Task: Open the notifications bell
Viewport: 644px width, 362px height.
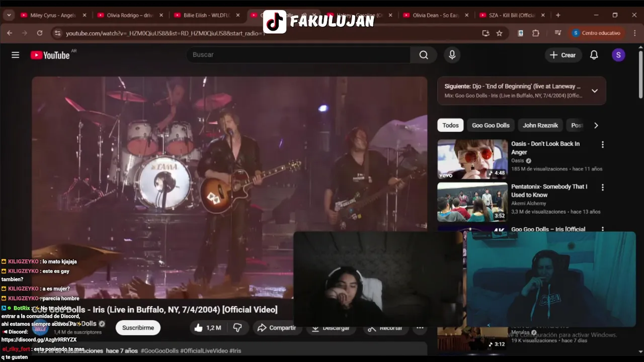Action: [594, 55]
